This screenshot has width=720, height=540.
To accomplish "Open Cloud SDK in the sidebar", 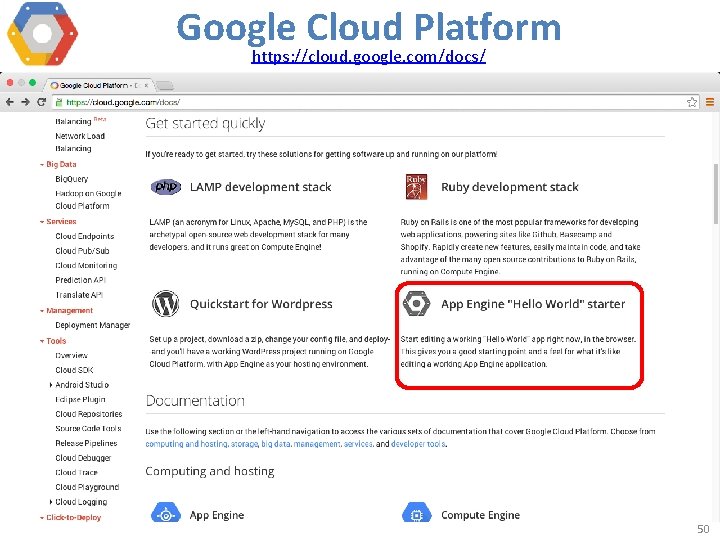I will [x=74, y=370].
